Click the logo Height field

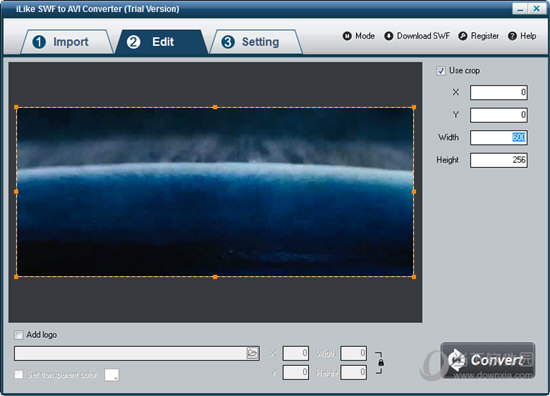(x=354, y=372)
